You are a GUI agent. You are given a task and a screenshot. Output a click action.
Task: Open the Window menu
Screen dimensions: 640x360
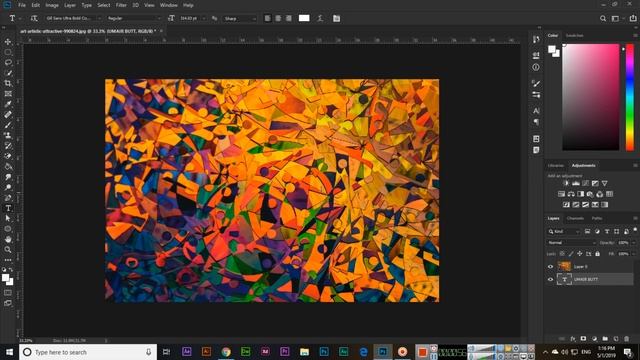[x=169, y=5]
